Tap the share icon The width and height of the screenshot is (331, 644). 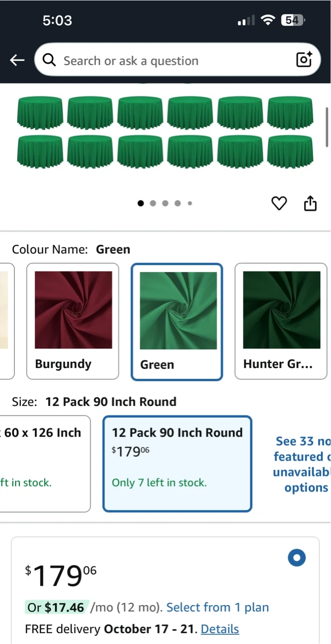[x=310, y=203]
